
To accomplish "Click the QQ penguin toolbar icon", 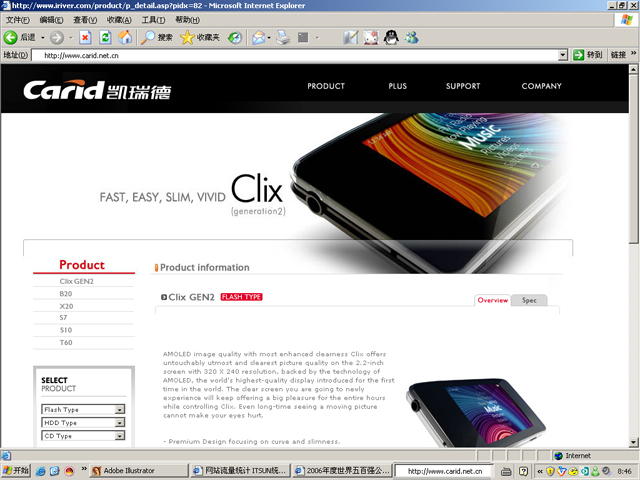I will 390,37.
